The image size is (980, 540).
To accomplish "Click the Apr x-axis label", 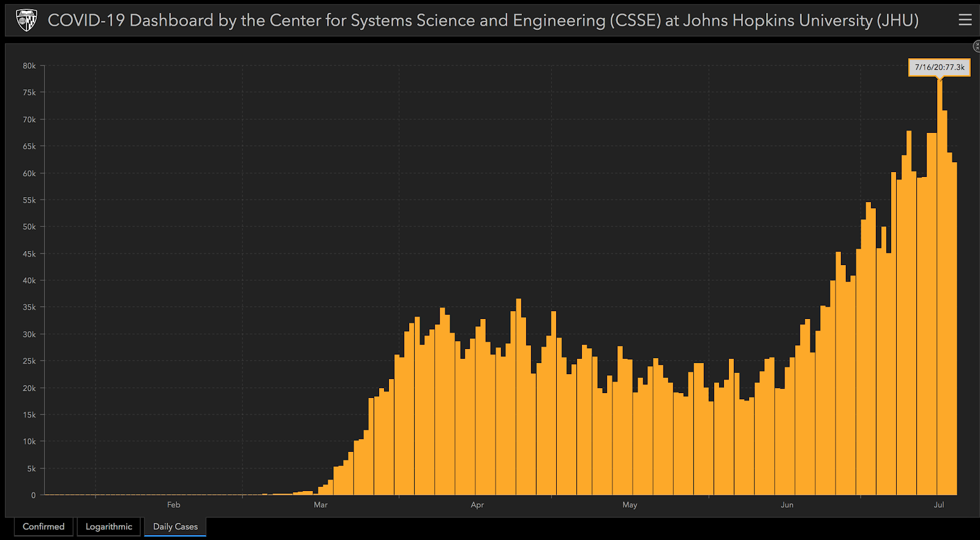I will pyautogui.click(x=477, y=505).
